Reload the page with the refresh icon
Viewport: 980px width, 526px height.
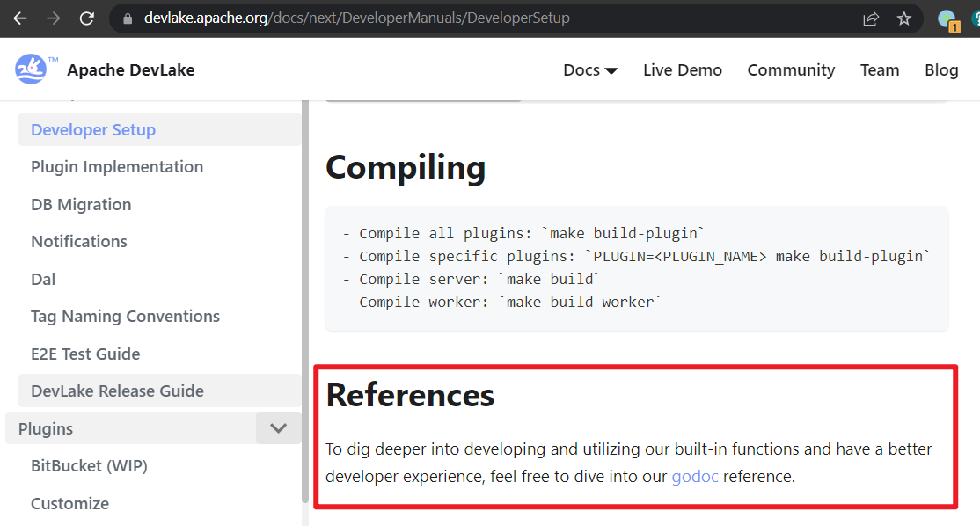click(x=87, y=18)
